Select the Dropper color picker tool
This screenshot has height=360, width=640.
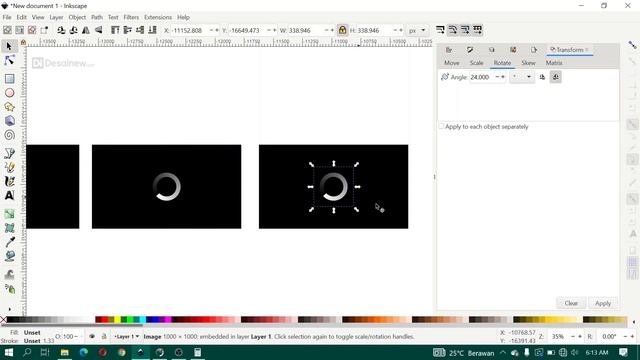[x=9, y=242]
